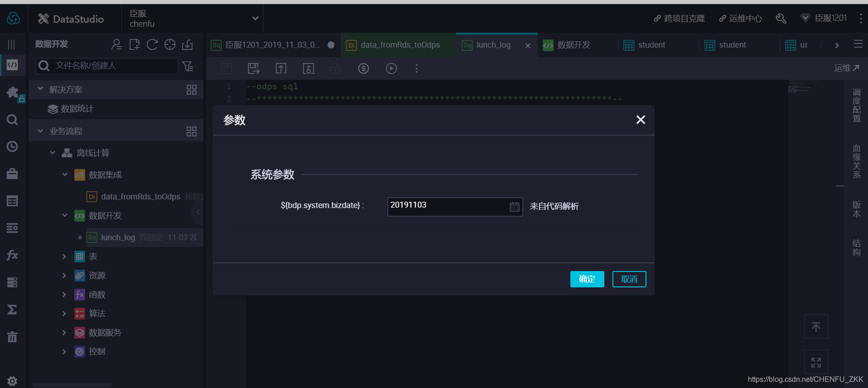
Task: Click the import icon in 数据开发 header
Action: pyautogui.click(x=188, y=44)
